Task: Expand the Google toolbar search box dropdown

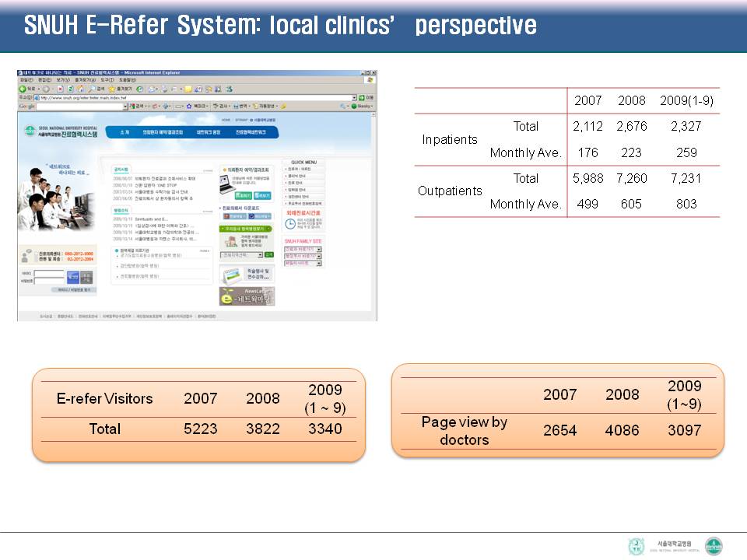Action: (x=125, y=107)
